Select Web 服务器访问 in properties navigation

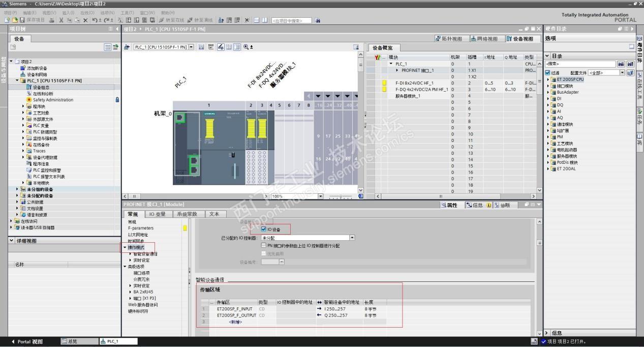[x=143, y=305]
